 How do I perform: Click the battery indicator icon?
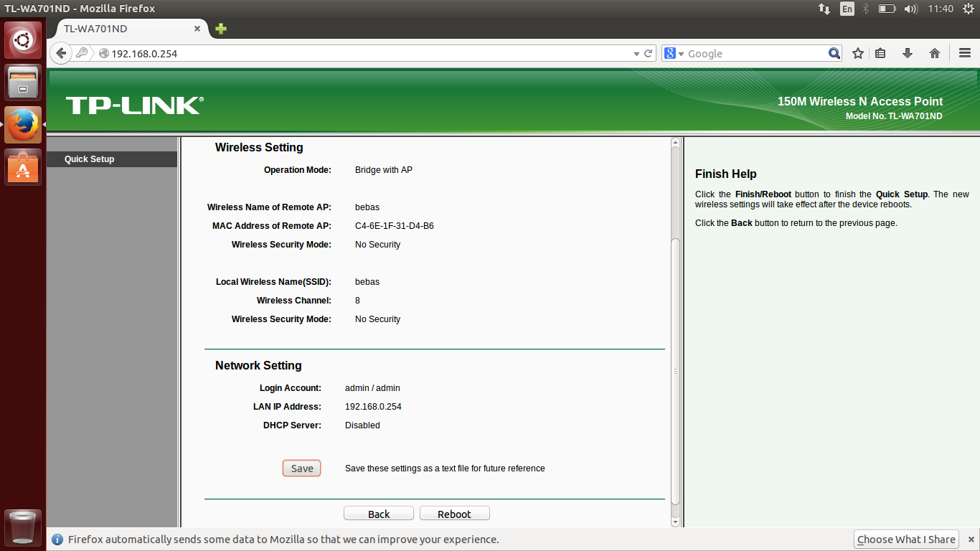click(x=887, y=9)
